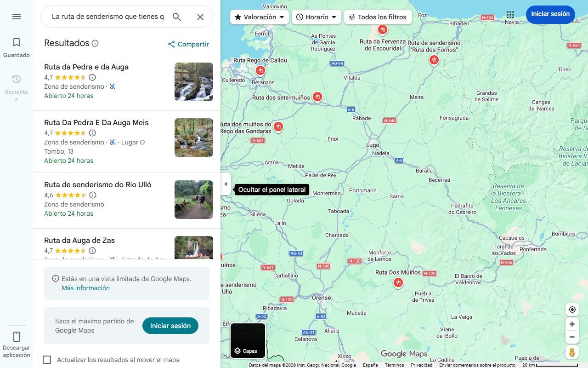The image size is (588, 368).
Task: Share results via the Compartir icon
Action: click(171, 44)
